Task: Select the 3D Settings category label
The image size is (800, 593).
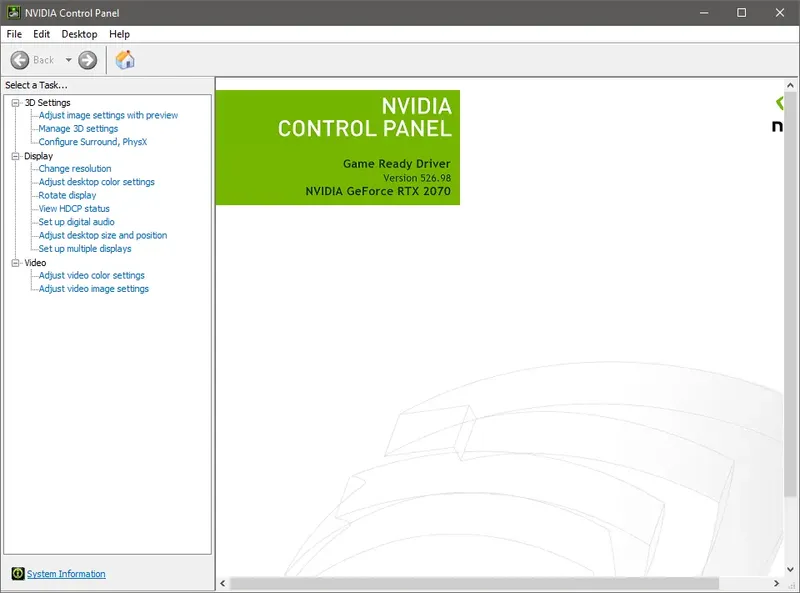Action: 47,103
